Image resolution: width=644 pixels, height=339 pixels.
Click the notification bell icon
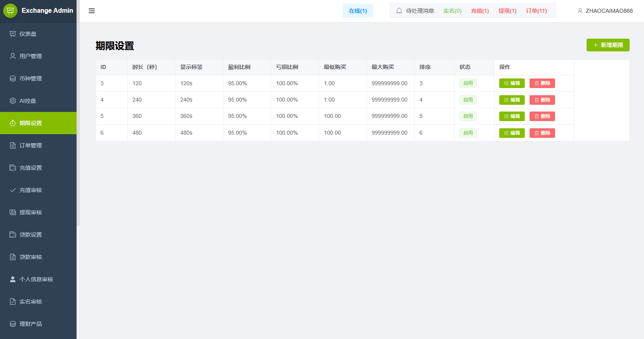point(399,11)
